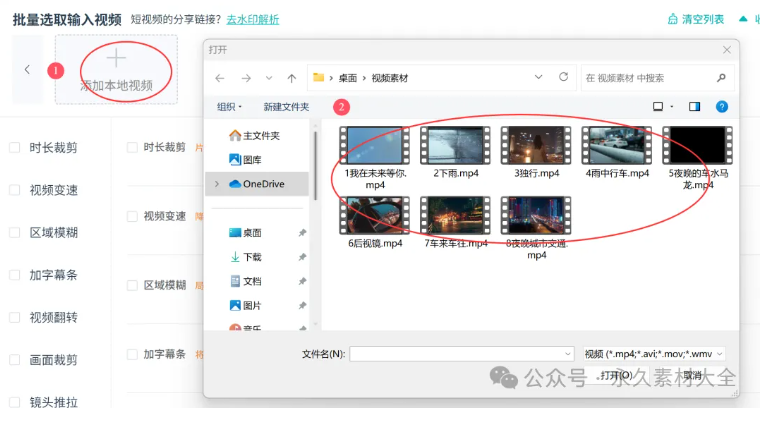Click the search magnifier icon

[721, 77]
